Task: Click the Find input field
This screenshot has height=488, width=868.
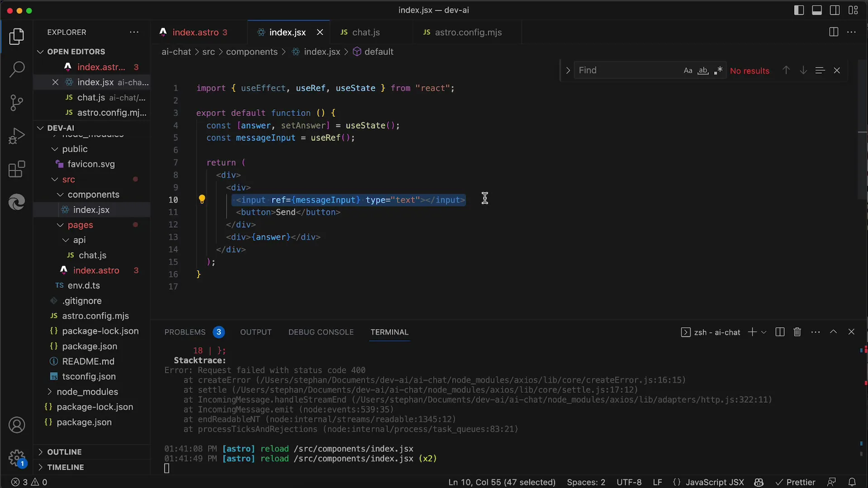Action: point(629,71)
